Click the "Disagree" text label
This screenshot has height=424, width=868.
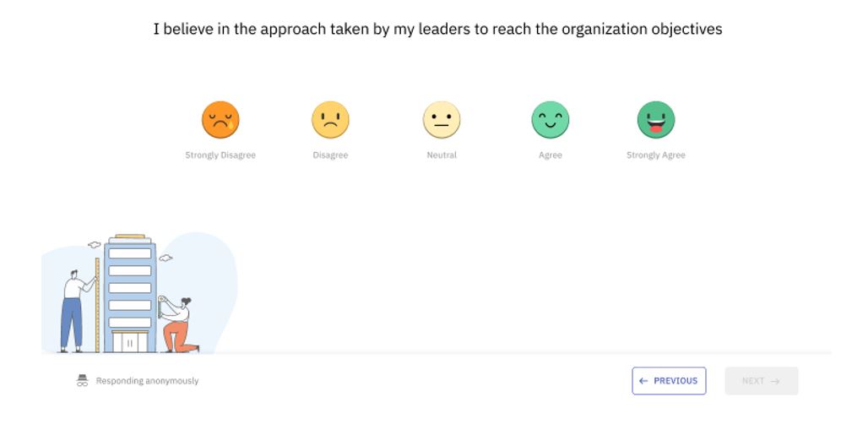click(330, 155)
